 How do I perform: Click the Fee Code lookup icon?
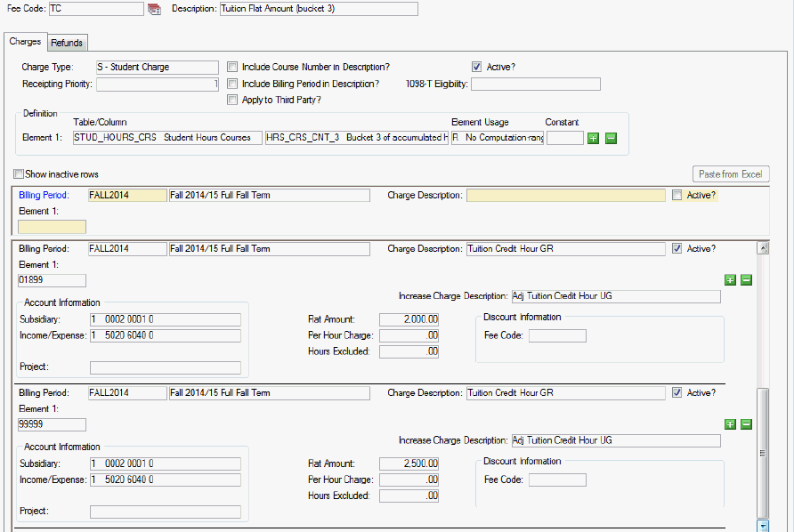(x=154, y=9)
